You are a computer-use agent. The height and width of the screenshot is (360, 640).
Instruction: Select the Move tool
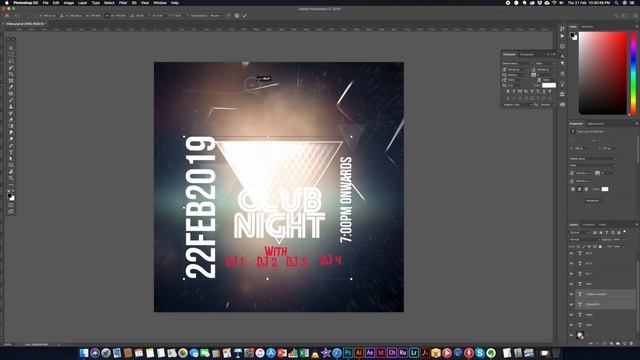[11, 48]
